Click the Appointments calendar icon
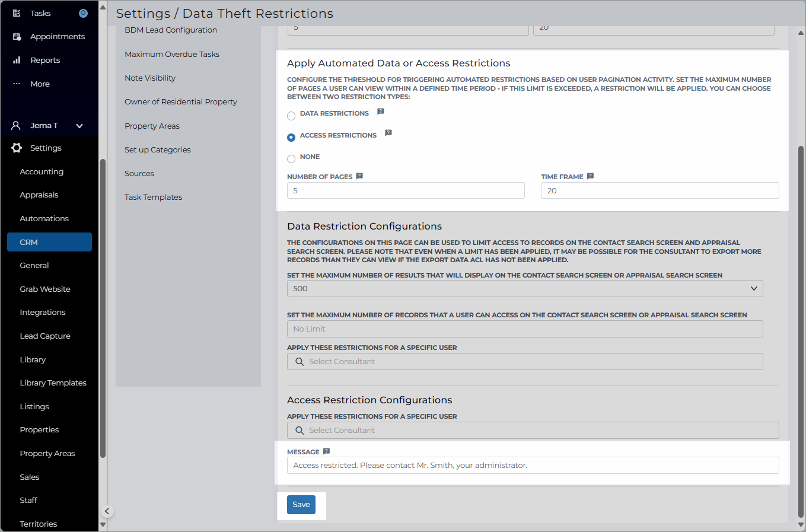This screenshot has height=532, width=806. pos(17,37)
